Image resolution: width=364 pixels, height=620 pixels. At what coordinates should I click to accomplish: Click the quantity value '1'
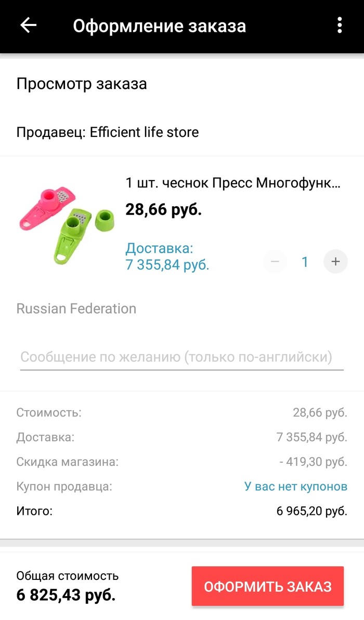305,261
